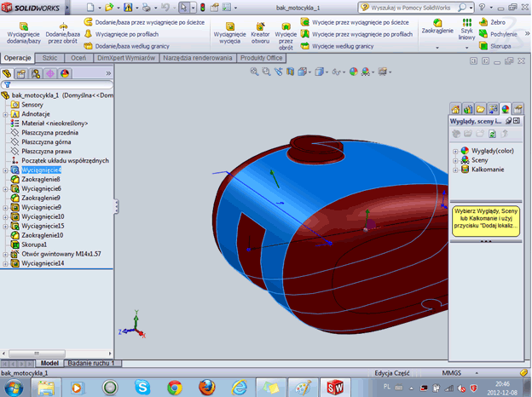Image resolution: width=532 pixels, height=397 pixels.
Task: Select Pochylenie draft tool
Action: tap(498, 34)
